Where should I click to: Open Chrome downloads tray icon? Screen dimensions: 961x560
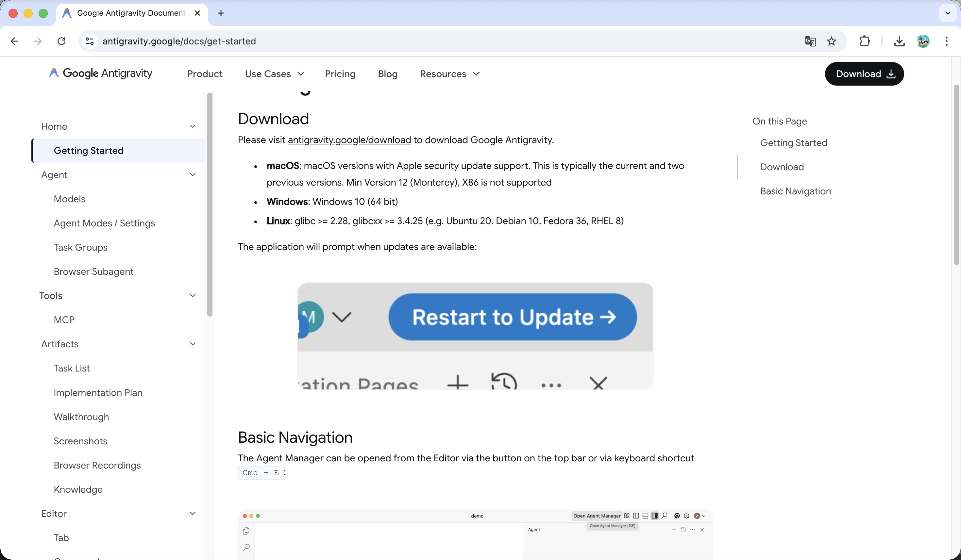(899, 41)
